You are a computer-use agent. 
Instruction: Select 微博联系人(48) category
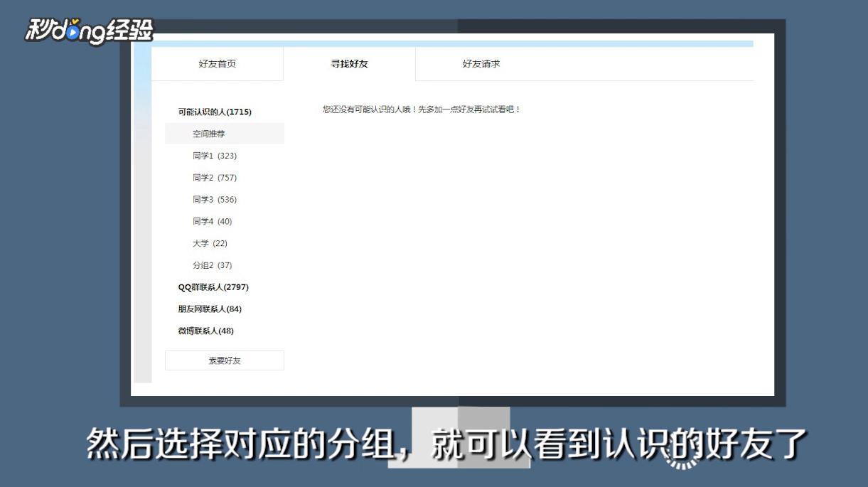pos(206,331)
